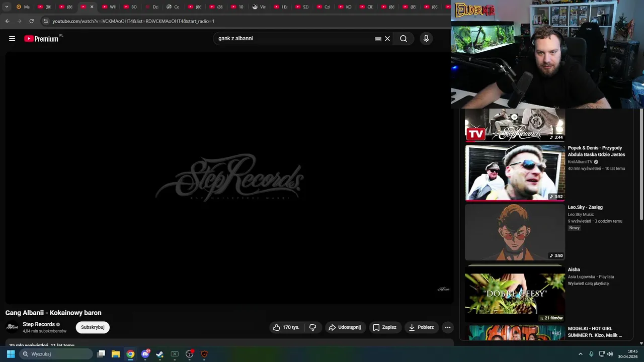This screenshot has width=644, height=362.
Task: Switch to the 'Dzi' browser tab
Action: coord(152,7)
